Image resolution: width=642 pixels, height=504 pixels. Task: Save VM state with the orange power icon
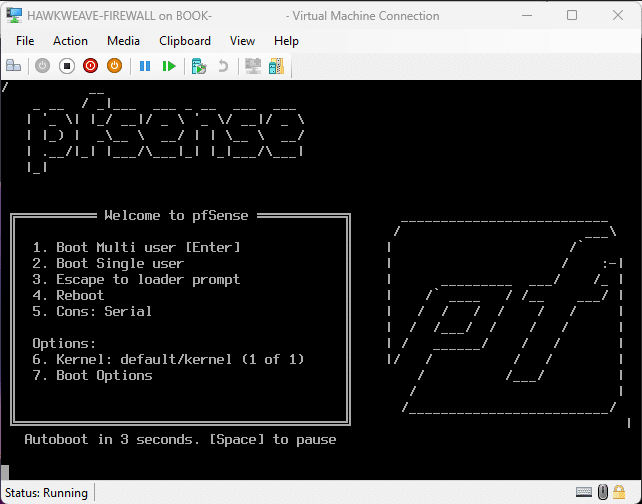[x=114, y=66]
